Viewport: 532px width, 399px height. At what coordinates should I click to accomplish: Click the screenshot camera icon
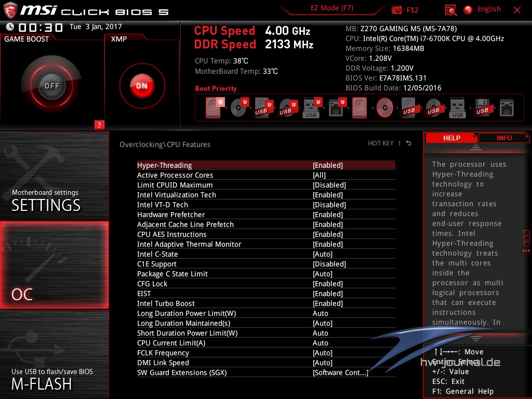click(397, 10)
